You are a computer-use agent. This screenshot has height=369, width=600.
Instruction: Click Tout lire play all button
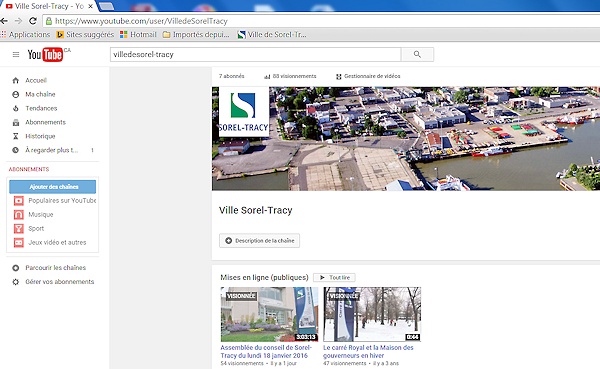pyautogui.click(x=334, y=277)
